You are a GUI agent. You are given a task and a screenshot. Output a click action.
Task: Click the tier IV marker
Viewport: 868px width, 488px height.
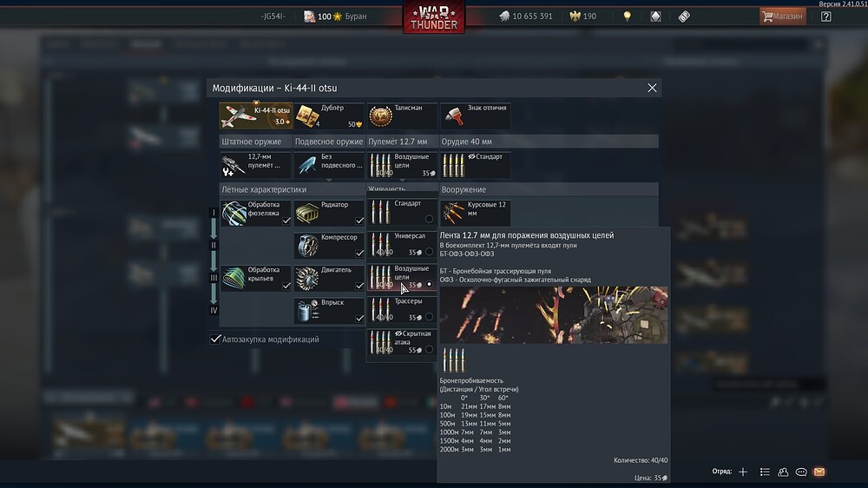(x=214, y=311)
